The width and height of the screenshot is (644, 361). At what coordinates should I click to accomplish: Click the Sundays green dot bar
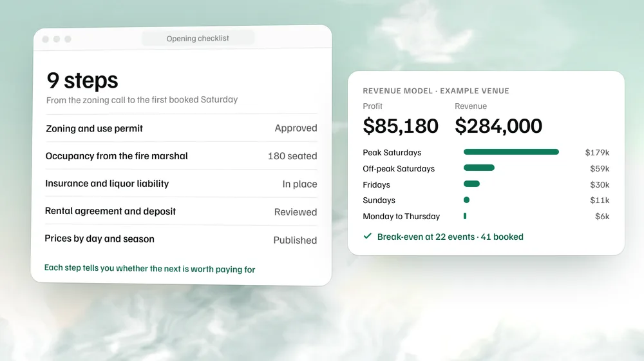click(x=466, y=200)
